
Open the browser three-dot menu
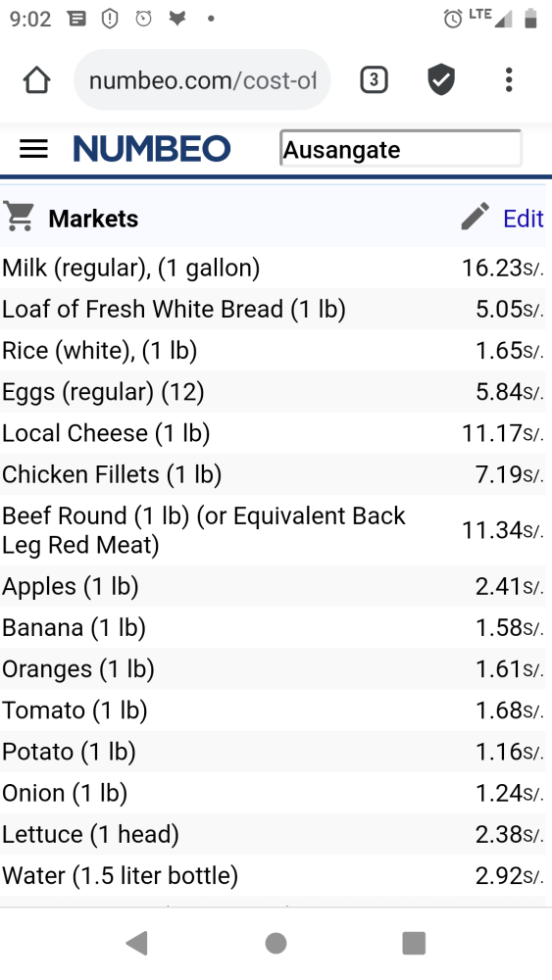509,80
